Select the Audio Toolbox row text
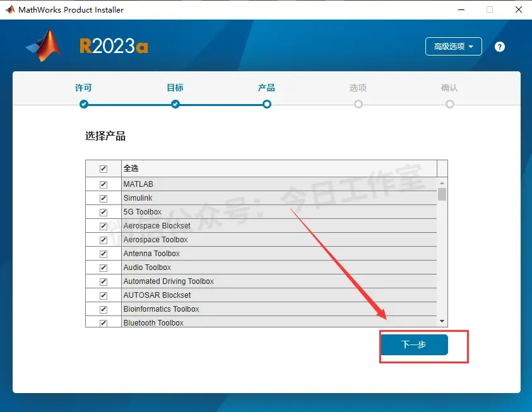 click(x=147, y=268)
